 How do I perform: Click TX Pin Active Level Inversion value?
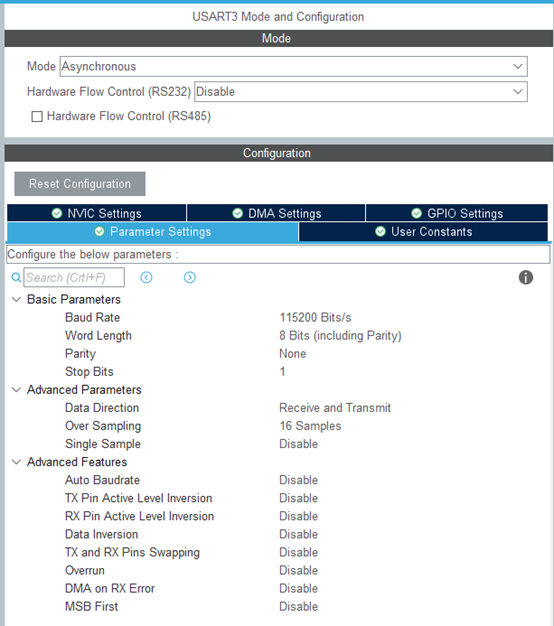click(x=298, y=498)
